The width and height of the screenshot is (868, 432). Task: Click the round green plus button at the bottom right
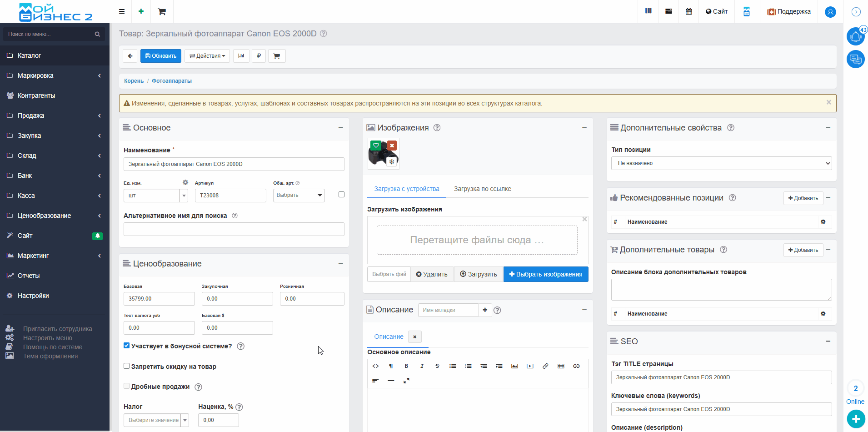pos(856,419)
